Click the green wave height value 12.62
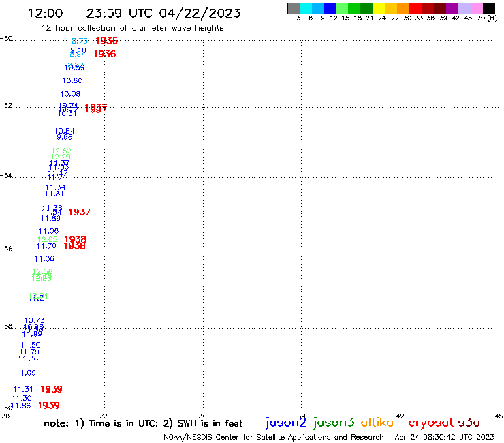 click(61, 151)
